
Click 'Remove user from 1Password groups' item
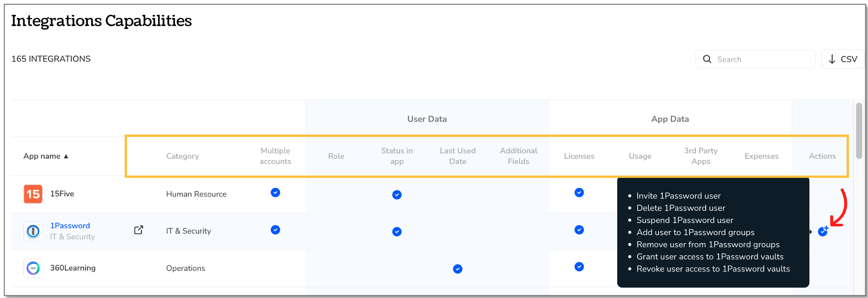click(708, 244)
